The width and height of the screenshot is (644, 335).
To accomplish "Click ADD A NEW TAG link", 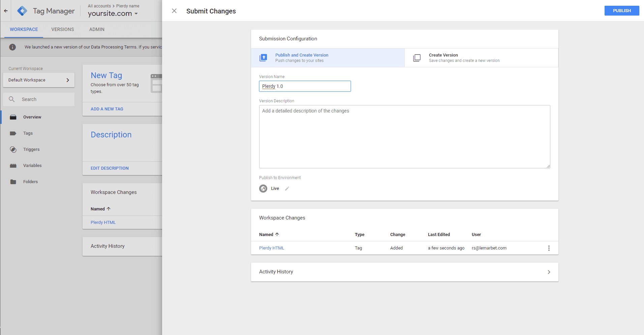I will (x=107, y=109).
